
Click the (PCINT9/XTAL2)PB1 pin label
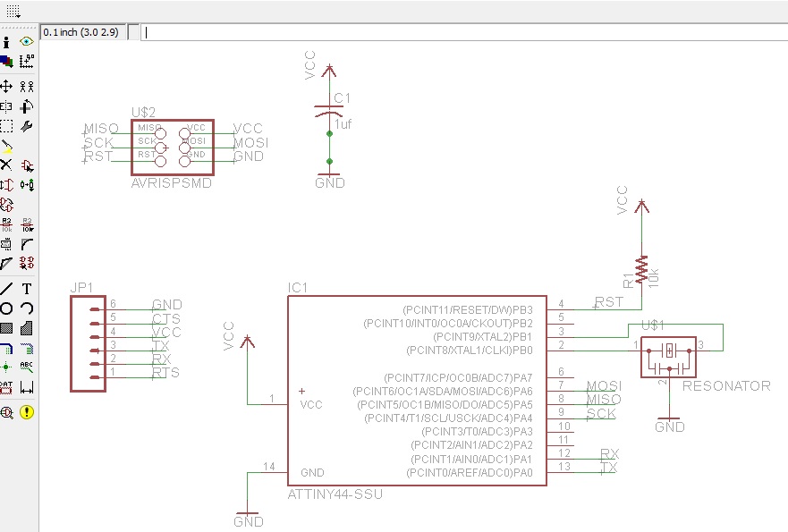click(482, 337)
